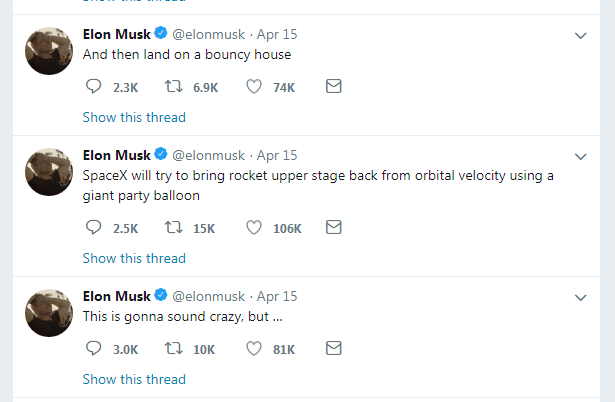
Task: Reply to the 'sound crazy' tweet
Action: coord(93,349)
